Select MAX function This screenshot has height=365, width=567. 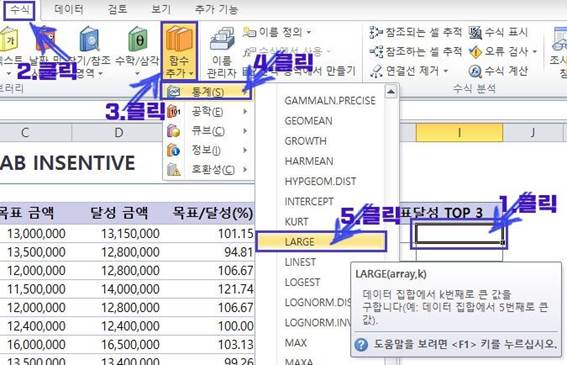point(295,343)
